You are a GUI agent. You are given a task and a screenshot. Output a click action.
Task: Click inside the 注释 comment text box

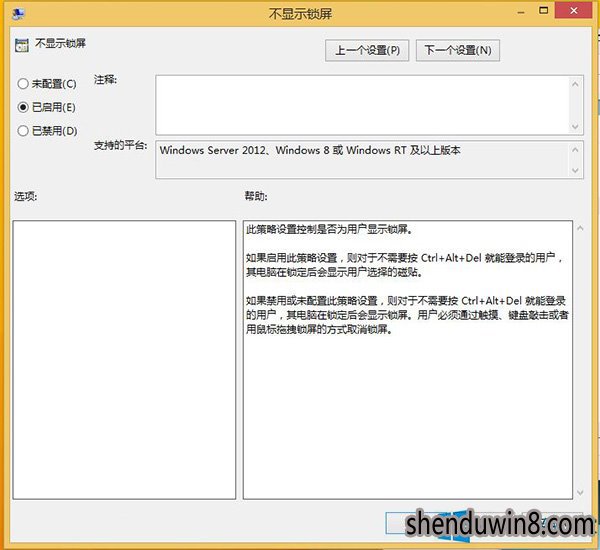pyautogui.click(x=362, y=105)
